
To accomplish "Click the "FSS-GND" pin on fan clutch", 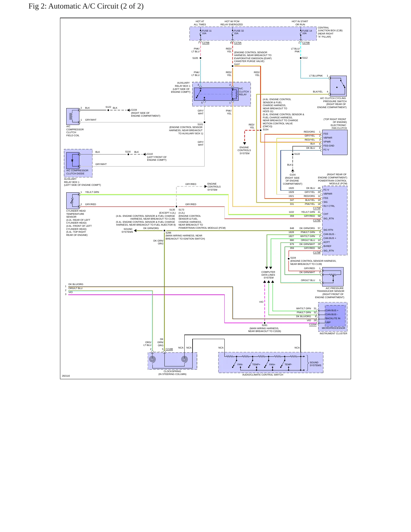I will pyautogui.click(x=329, y=146).
